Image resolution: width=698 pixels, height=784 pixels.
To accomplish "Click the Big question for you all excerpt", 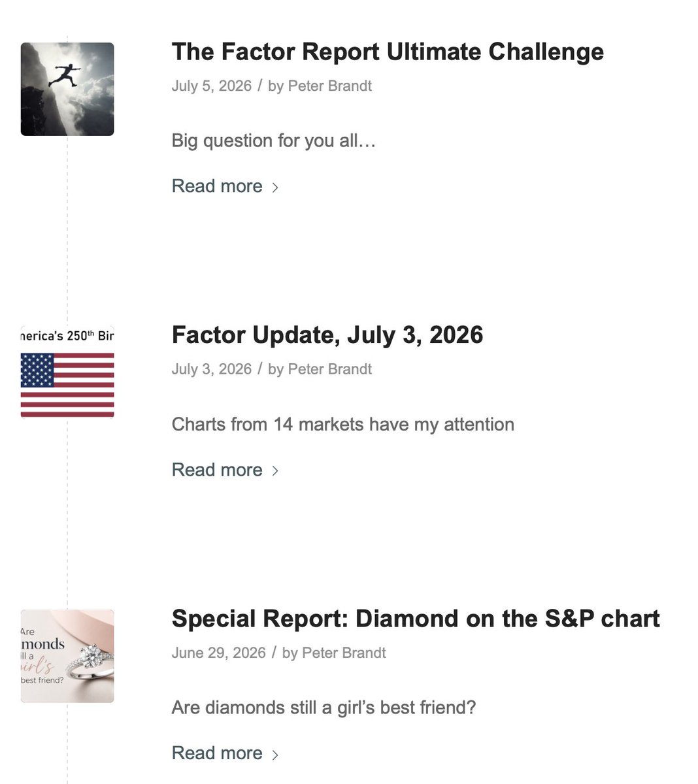I will point(274,141).
